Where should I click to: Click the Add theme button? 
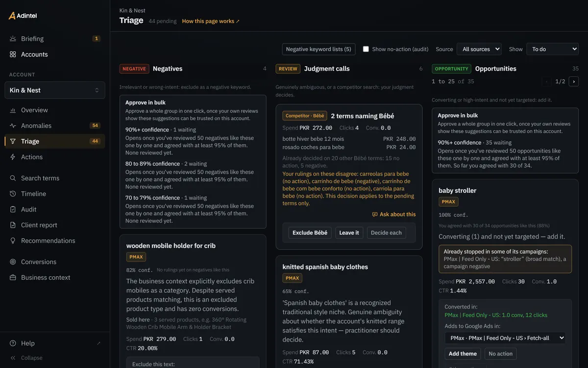463,354
